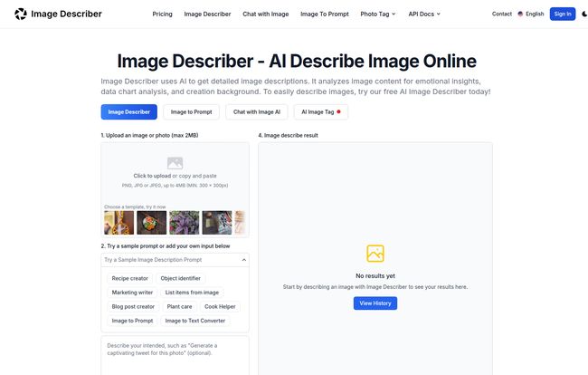This screenshot has width=588, height=375.
Task: Click '1. Upload an image or photo' label
Action: 149,136
